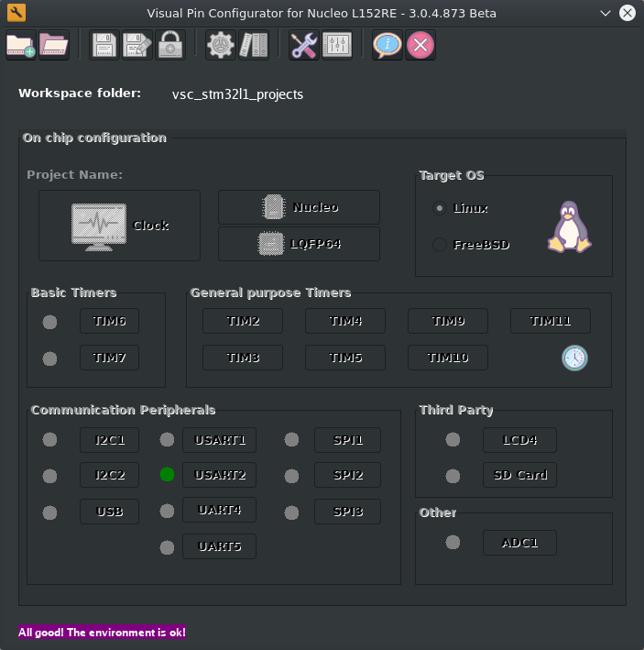Toggle the SD Card indicator
644x650 pixels.
453,476
